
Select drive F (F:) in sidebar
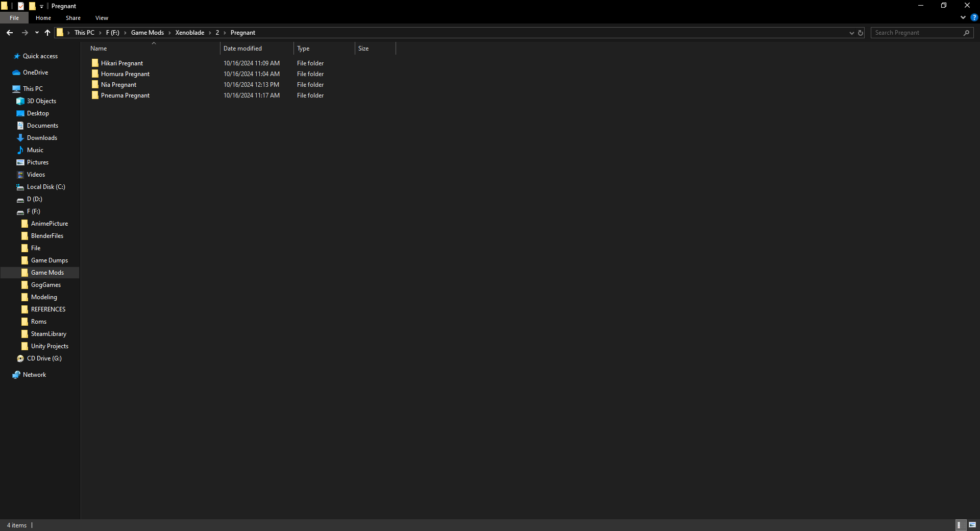point(33,211)
